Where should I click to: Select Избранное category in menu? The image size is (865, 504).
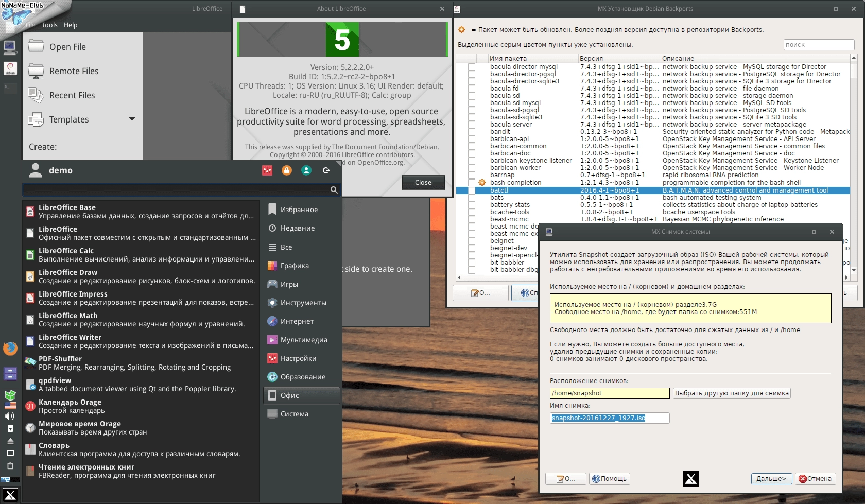pyautogui.click(x=302, y=210)
